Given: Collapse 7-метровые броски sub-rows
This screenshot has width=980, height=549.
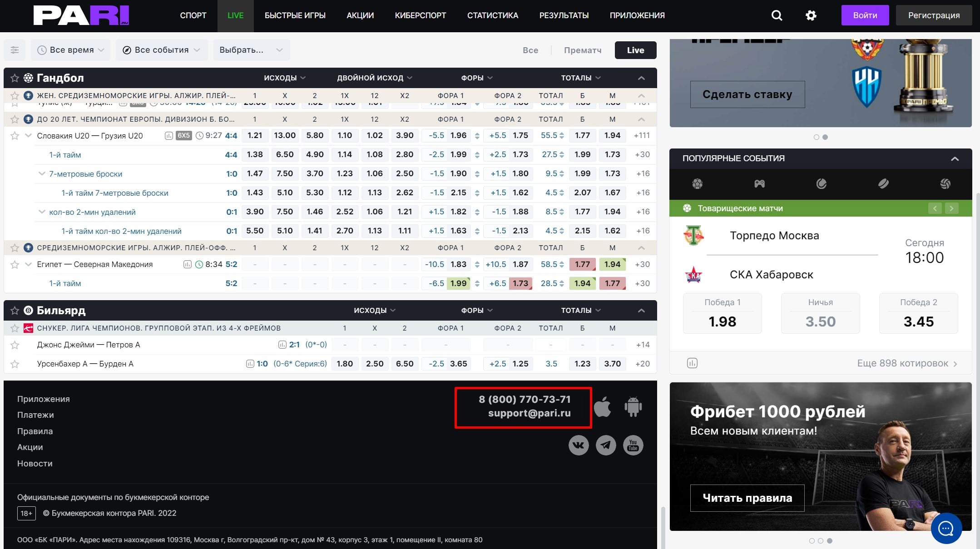Looking at the screenshot, I should (42, 174).
